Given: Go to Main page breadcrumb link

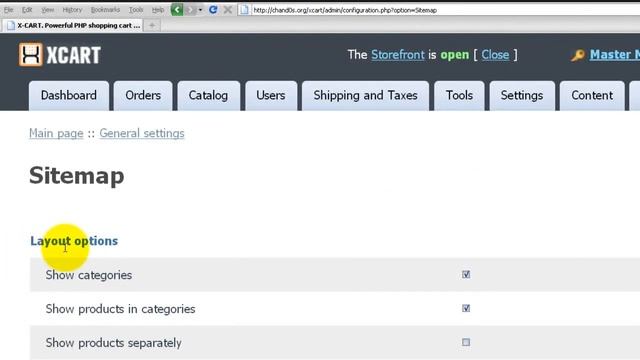Looking at the screenshot, I should (56, 133).
